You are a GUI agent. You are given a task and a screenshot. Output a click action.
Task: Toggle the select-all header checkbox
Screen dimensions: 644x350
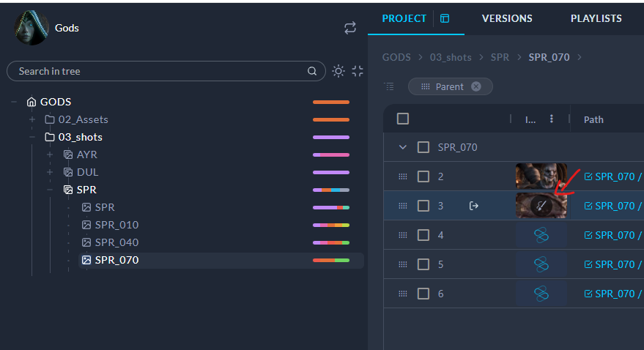tap(403, 119)
